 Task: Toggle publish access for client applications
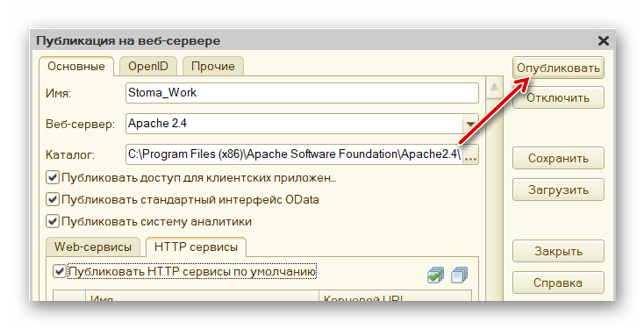coord(53,178)
